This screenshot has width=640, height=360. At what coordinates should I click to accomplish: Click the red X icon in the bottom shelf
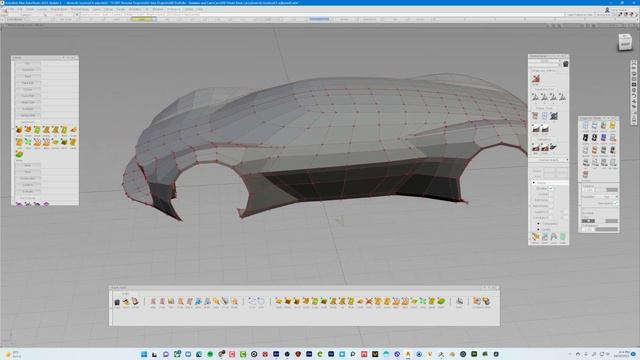pyautogui.click(x=369, y=301)
